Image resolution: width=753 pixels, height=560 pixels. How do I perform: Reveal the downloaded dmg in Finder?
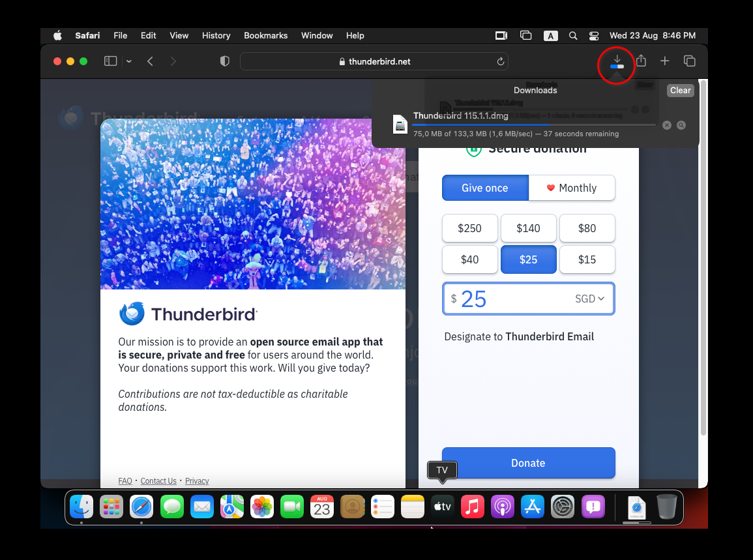(x=681, y=125)
